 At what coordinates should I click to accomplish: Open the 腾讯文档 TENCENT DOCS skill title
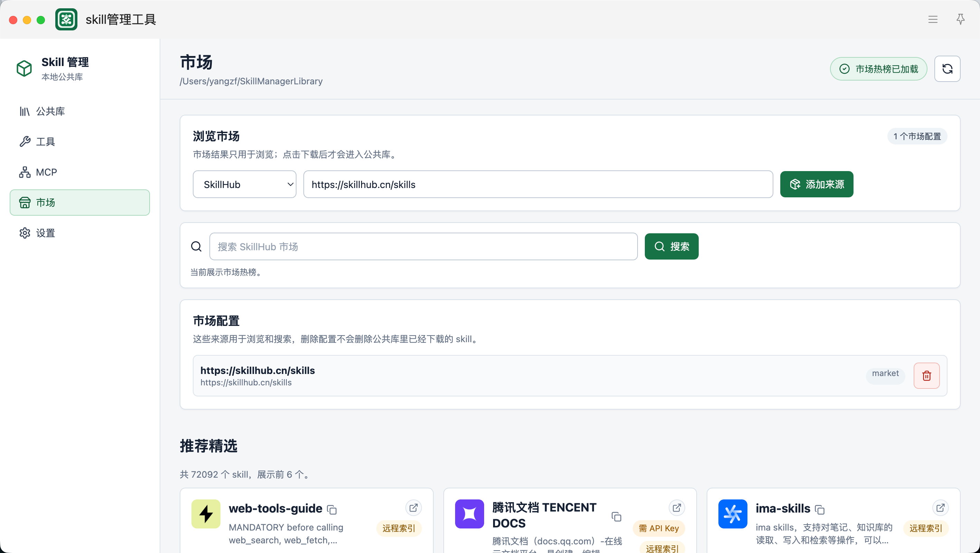544,515
